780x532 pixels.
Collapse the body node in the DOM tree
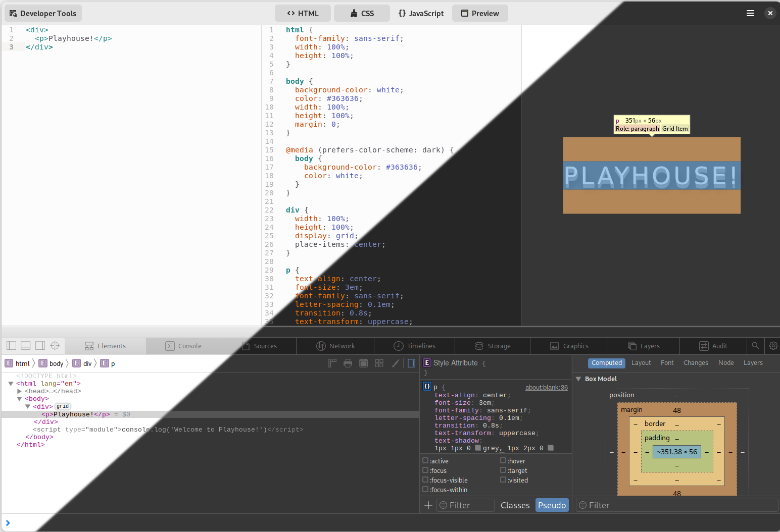[x=19, y=399]
